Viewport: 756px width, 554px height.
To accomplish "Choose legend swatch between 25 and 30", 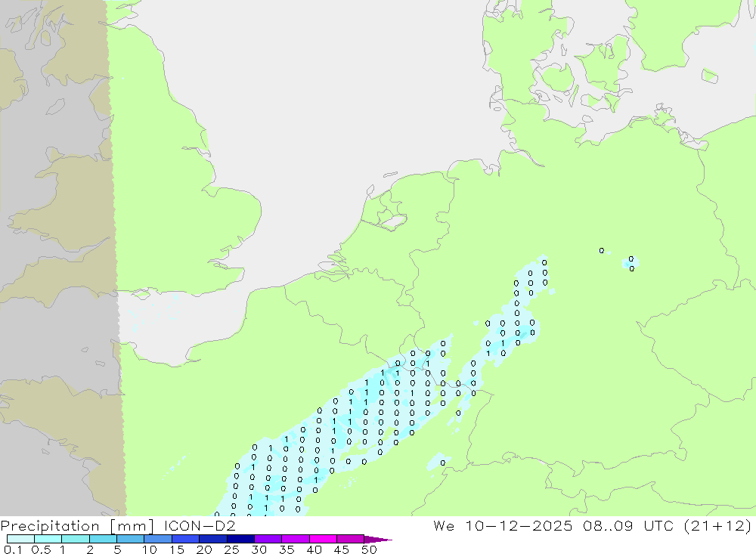I will (240, 539).
